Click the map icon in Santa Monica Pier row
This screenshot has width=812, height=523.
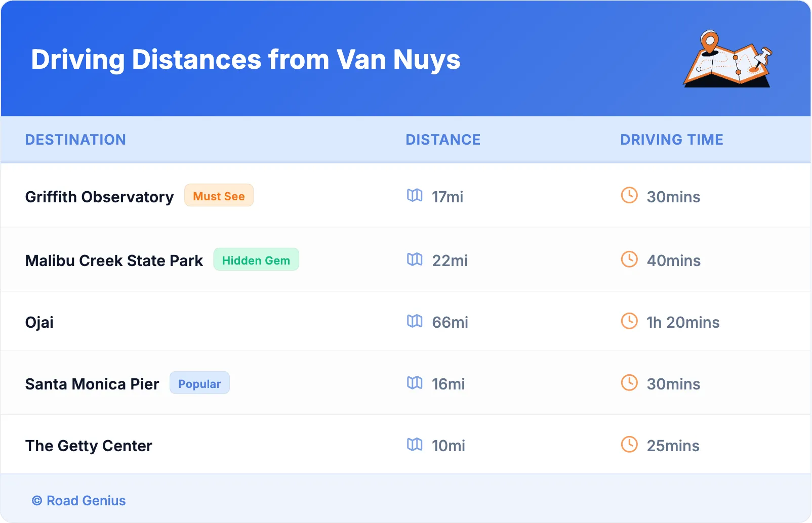pyautogui.click(x=415, y=383)
